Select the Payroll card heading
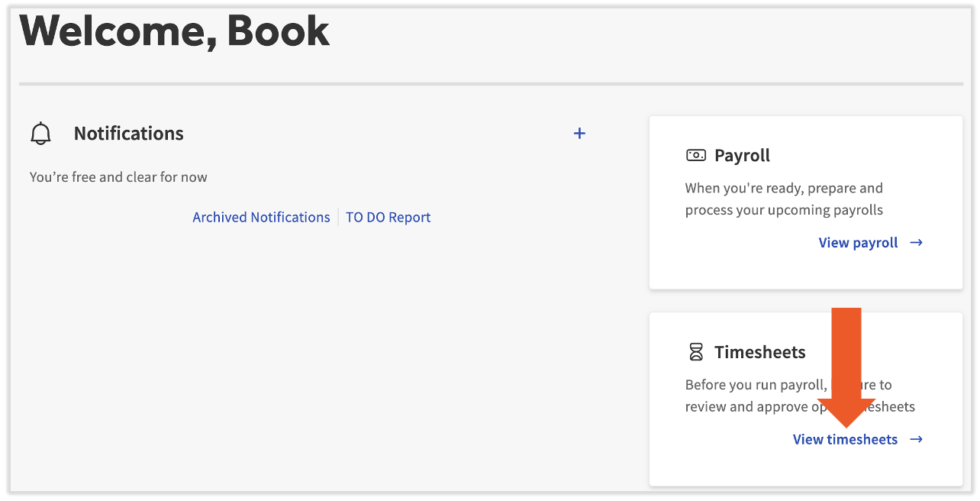Image resolution: width=980 pixels, height=501 pixels. click(x=742, y=154)
